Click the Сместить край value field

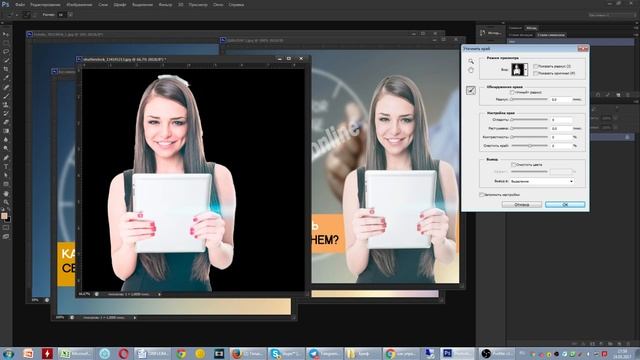click(561, 146)
